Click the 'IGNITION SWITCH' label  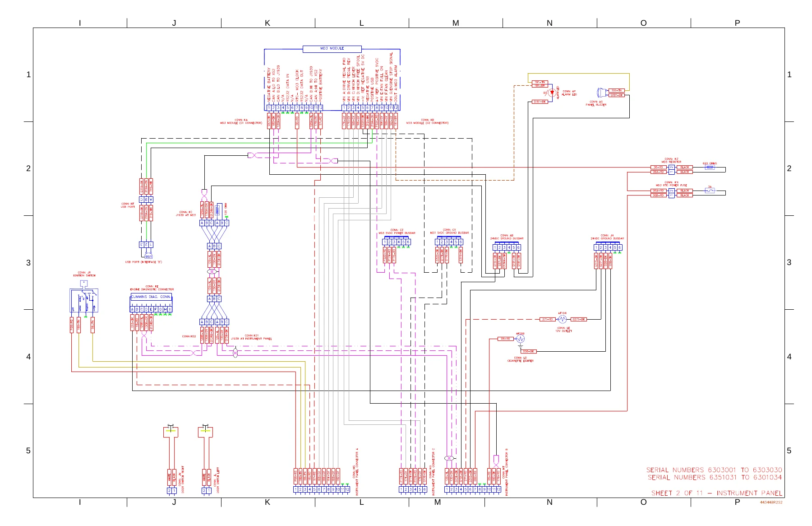pos(84,275)
